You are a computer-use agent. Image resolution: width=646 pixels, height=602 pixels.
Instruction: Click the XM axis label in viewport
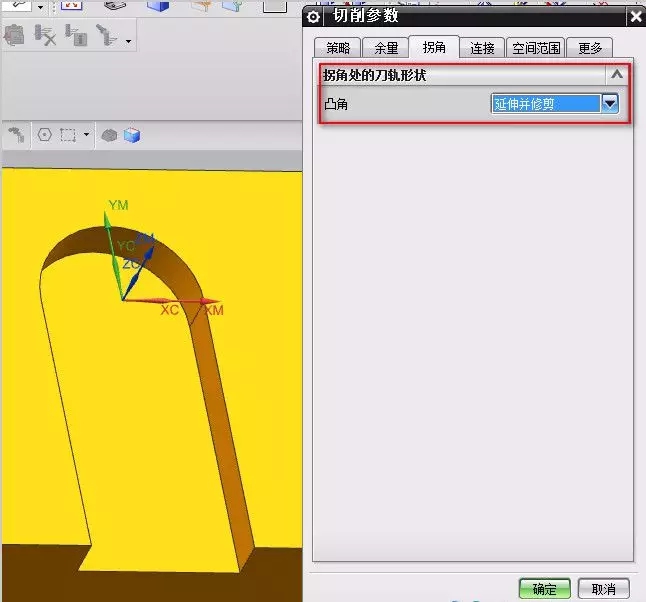coord(214,310)
